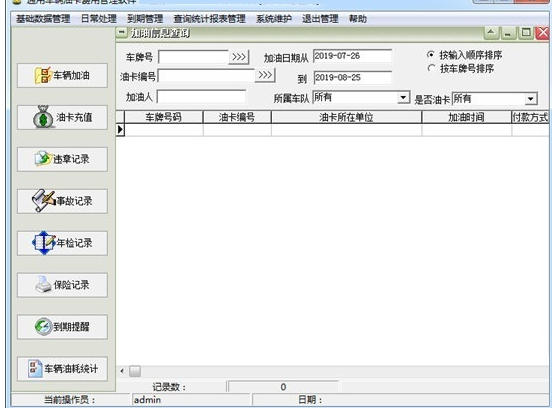Open the 保险记录 sidebar button

tap(62, 285)
